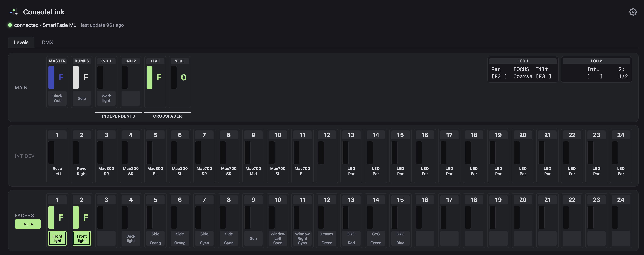This screenshot has height=255, width=644.
Task: Select INT DEV channel 5 Mac300 SL
Action: coord(155,156)
